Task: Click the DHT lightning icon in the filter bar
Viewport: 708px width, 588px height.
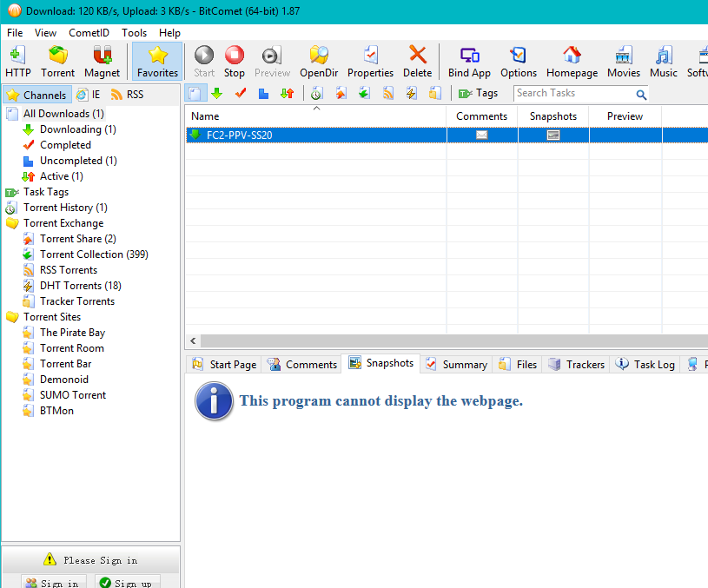Action: coord(412,94)
